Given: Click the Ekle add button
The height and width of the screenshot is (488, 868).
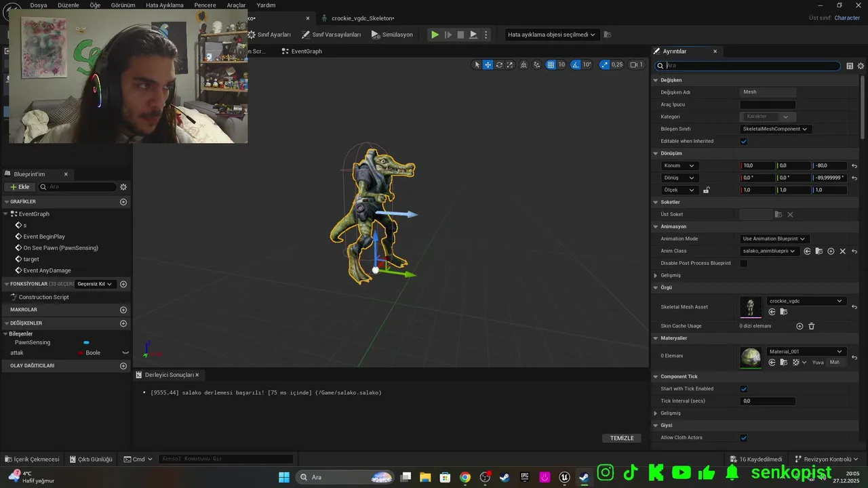Looking at the screenshot, I should (20, 187).
